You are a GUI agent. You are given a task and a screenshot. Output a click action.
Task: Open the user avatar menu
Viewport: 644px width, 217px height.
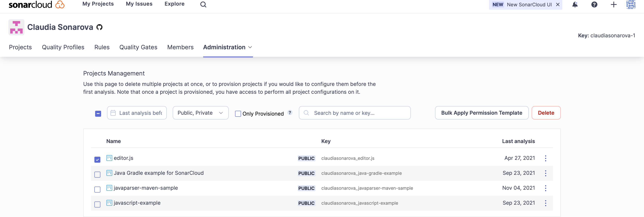(631, 4)
